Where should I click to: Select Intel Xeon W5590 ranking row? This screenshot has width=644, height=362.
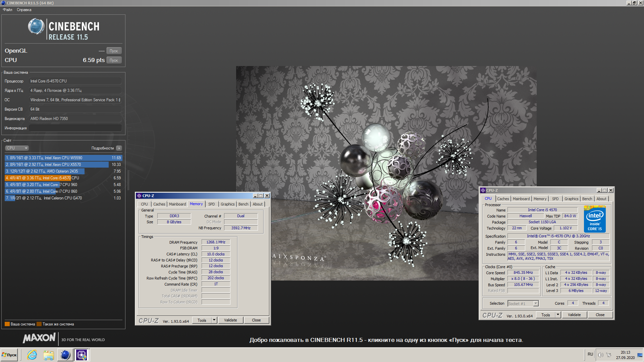pos(63,158)
